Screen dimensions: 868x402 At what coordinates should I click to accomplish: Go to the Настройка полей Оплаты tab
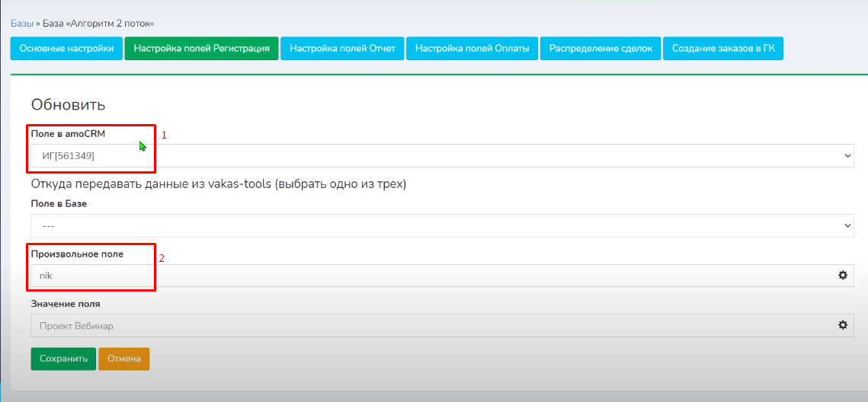tap(472, 49)
